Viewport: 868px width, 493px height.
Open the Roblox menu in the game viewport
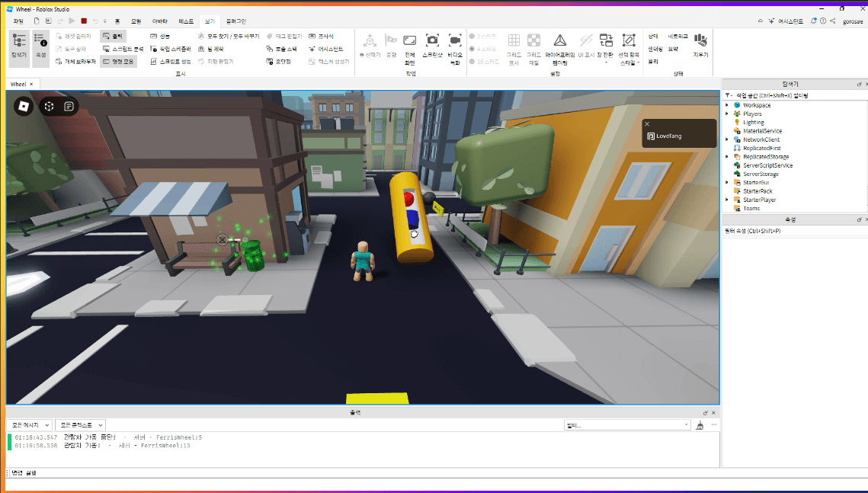coord(24,106)
